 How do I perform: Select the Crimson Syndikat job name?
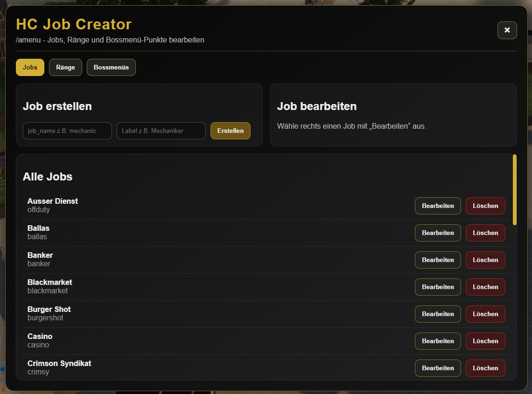click(59, 364)
